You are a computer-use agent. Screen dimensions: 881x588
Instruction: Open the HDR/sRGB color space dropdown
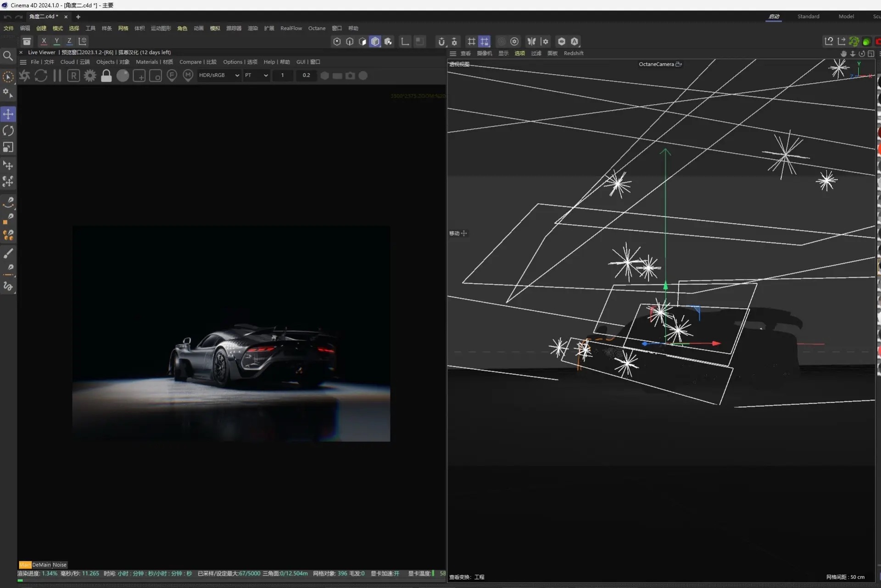pos(219,75)
